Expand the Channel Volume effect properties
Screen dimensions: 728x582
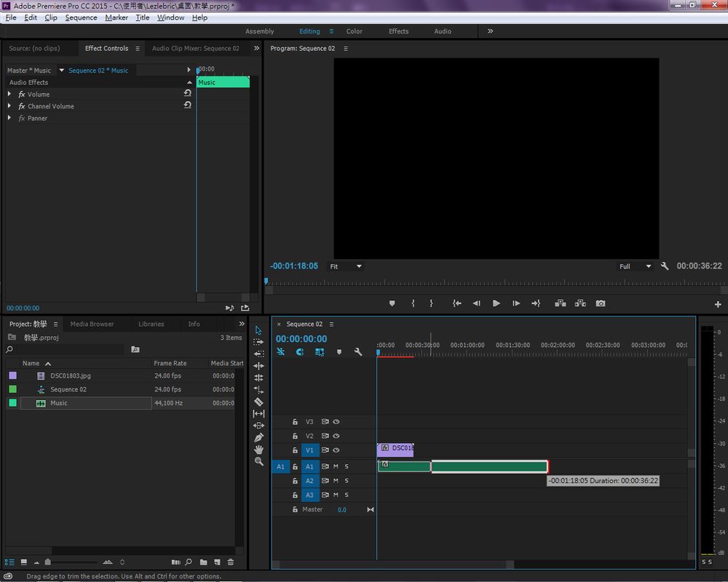click(9, 105)
